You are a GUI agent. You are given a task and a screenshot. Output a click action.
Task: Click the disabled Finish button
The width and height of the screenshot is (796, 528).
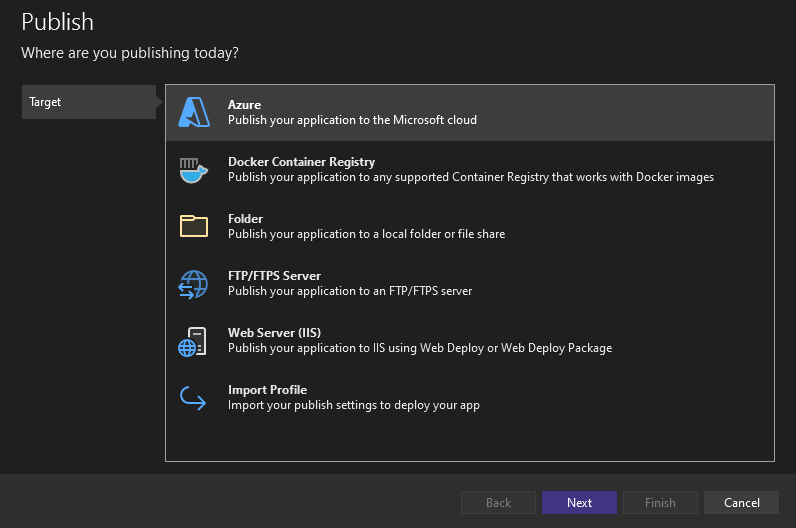[x=660, y=503]
